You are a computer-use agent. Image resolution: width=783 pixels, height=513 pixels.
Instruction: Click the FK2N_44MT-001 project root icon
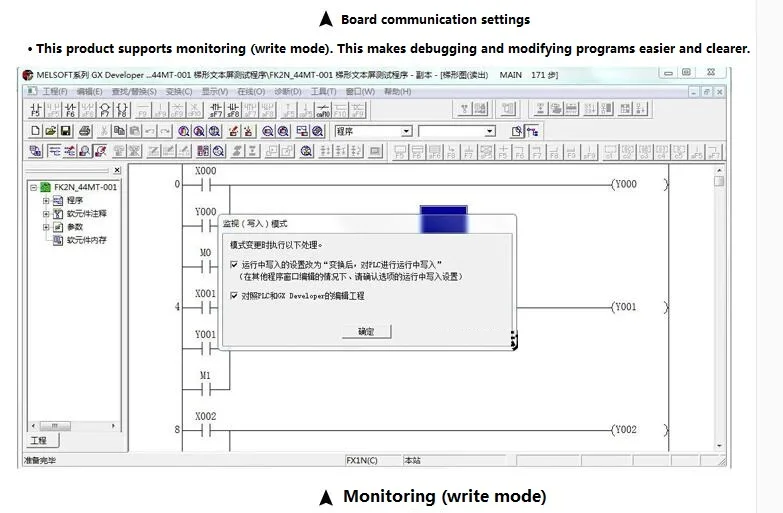(x=45, y=187)
